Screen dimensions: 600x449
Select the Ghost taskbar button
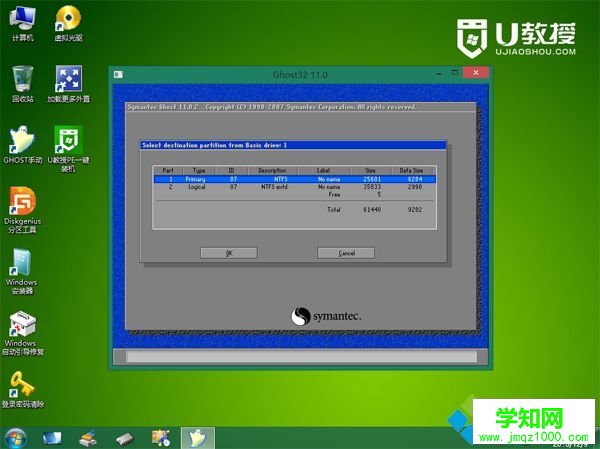pos(198,439)
